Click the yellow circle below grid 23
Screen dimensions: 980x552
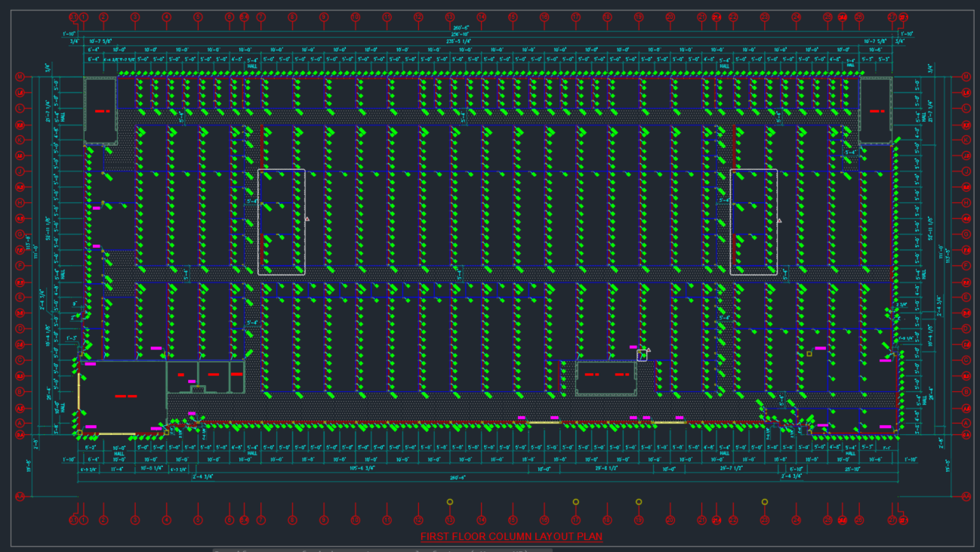765,502
